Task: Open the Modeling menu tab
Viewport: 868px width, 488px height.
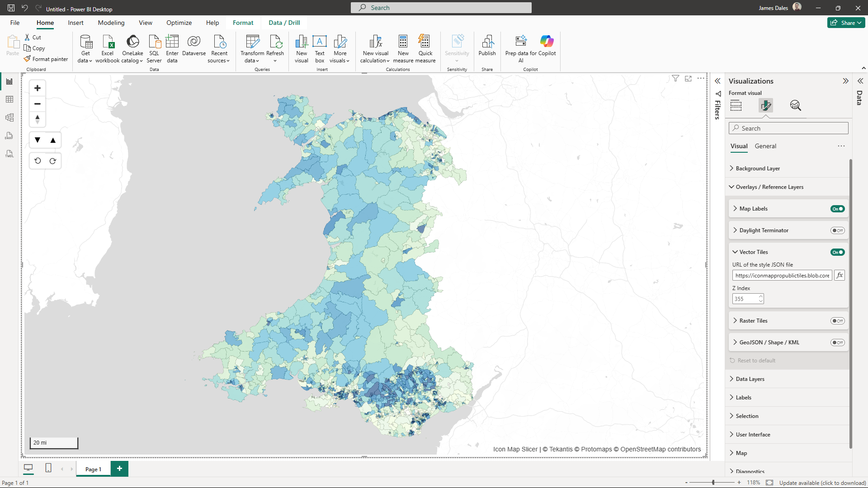Action: point(111,22)
